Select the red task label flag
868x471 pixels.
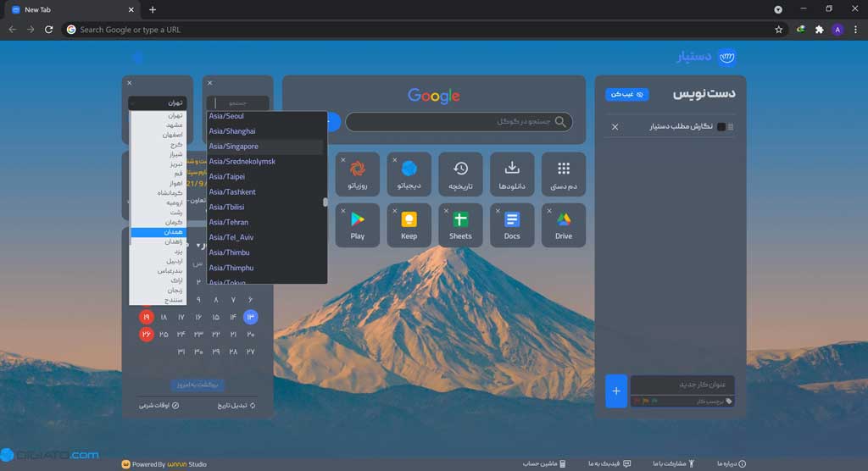pyautogui.click(x=637, y=402)
